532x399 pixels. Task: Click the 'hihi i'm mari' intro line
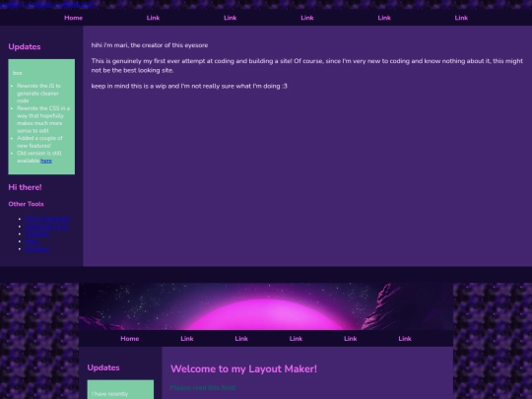pyautogui.click(x=150, y=45)
